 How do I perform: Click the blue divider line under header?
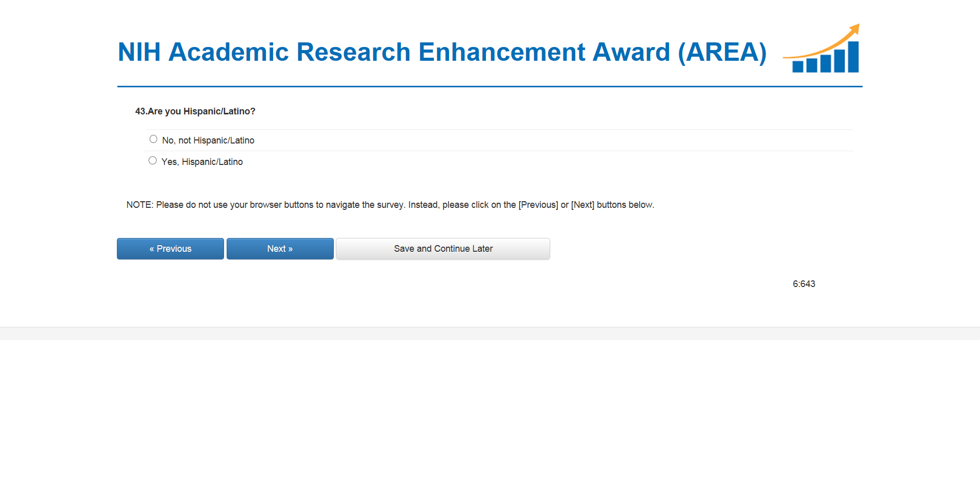tap(490, 87)
